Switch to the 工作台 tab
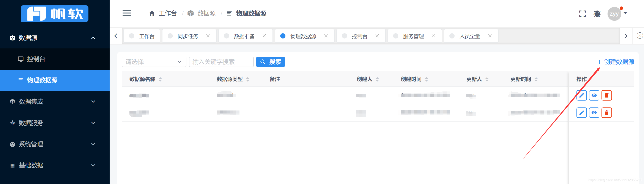 coord(142,36)
